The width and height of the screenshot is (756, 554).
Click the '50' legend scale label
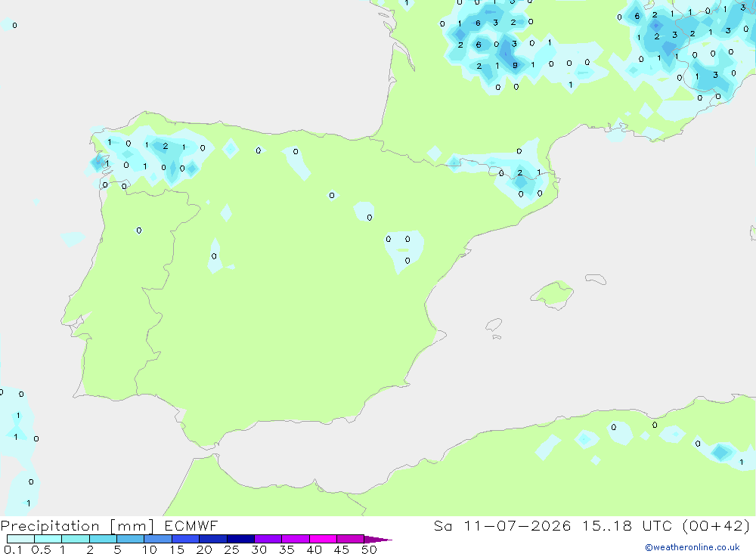[370, 549]
